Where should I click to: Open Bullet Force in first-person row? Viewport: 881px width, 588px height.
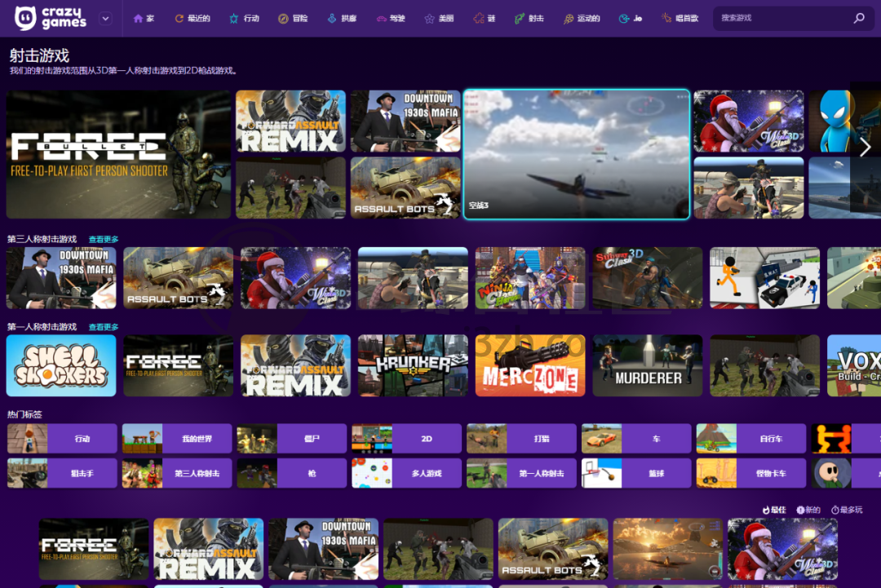178,365
